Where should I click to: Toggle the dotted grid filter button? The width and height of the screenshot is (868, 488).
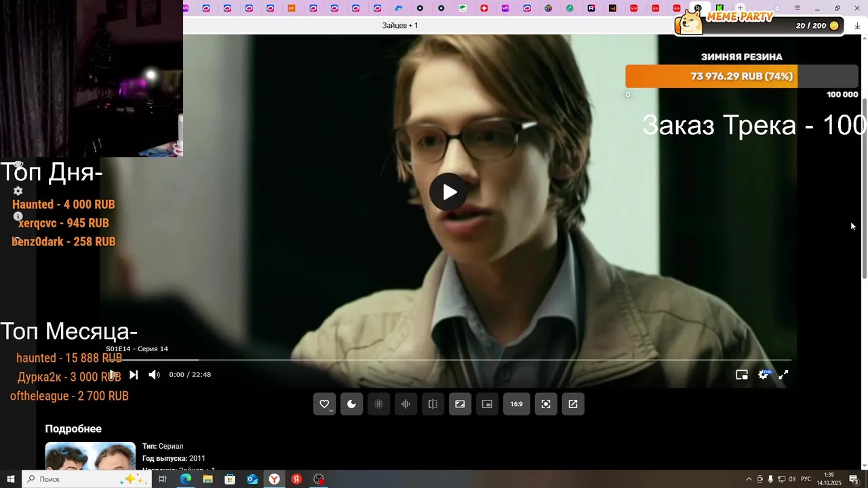click(x=378, y=404)
